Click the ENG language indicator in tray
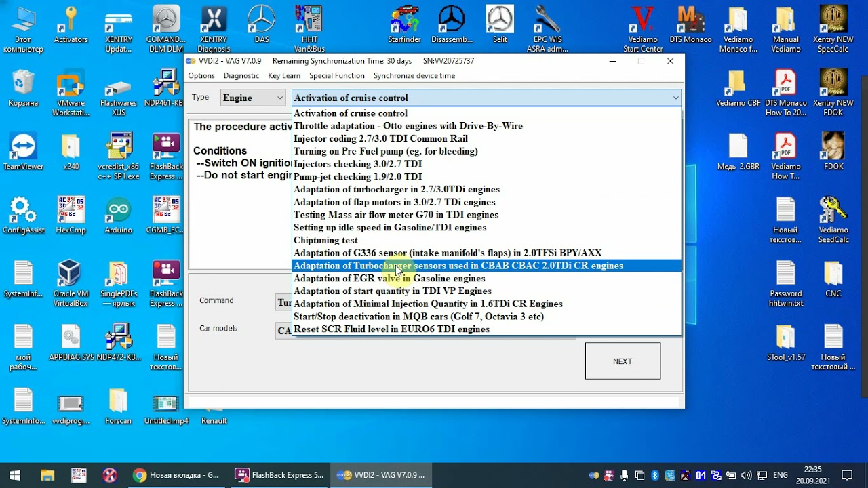868x488 pixels. [x=781, y=475]
